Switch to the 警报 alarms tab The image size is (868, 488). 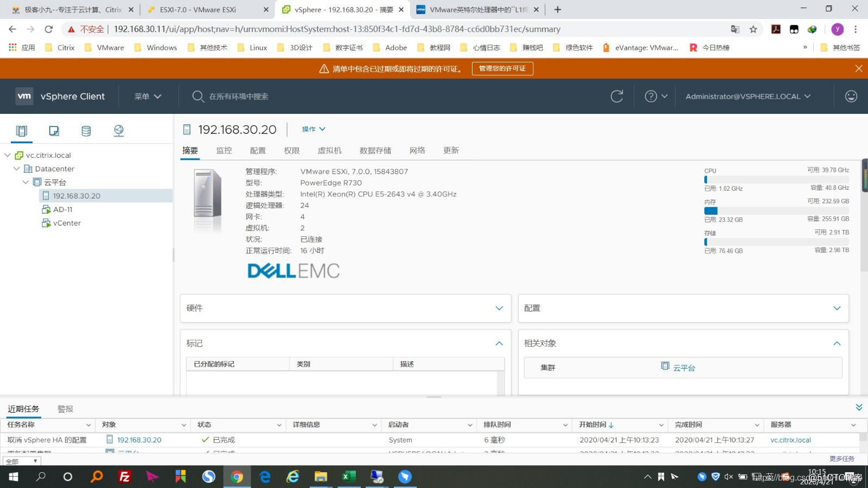click(65, 409)
